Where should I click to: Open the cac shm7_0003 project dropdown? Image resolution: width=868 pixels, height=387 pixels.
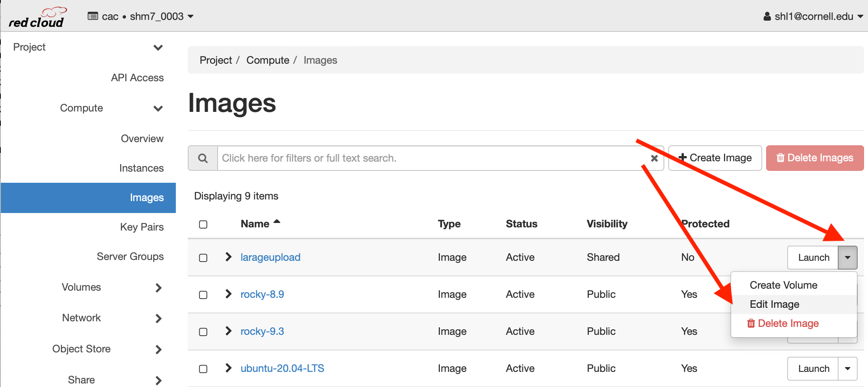(141, 16)
